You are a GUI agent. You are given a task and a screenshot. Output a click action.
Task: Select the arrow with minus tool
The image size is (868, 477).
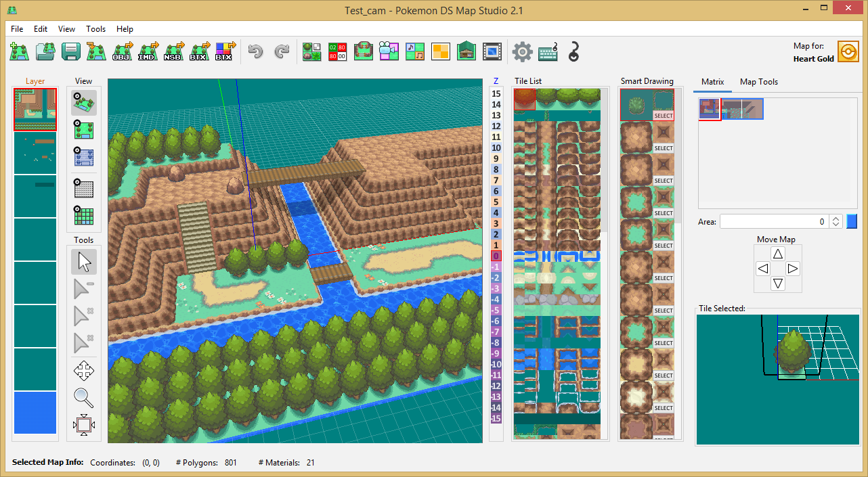click(x=84, y=289)
